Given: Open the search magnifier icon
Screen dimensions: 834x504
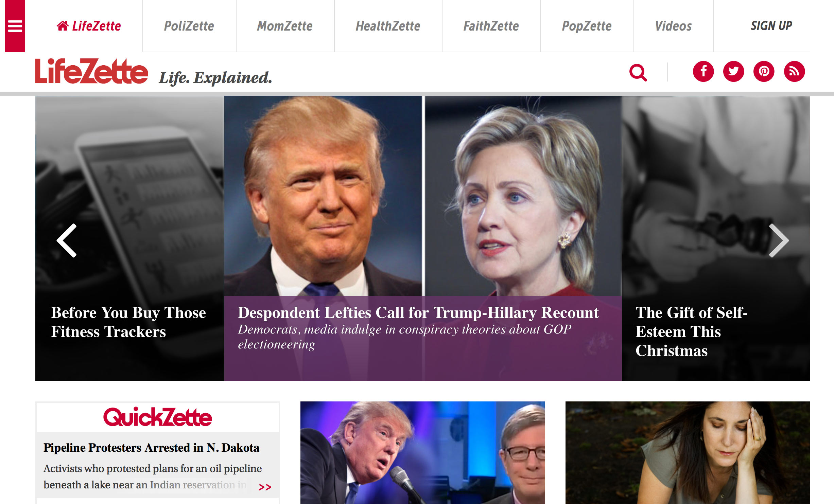Looking at the screenshot, I should pos(638,72).
